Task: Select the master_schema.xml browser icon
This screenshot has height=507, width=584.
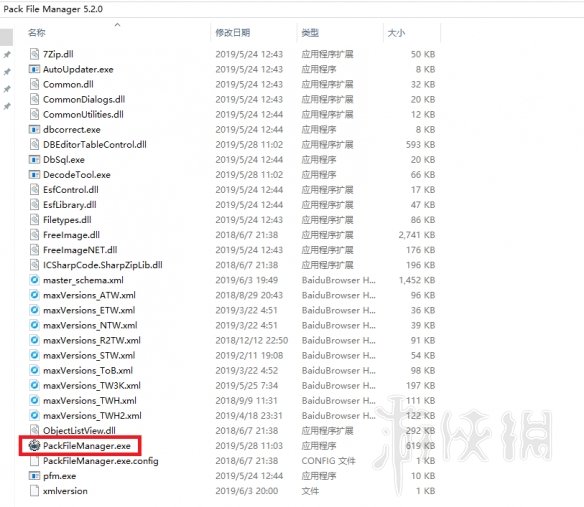Action: pos(34,280)
